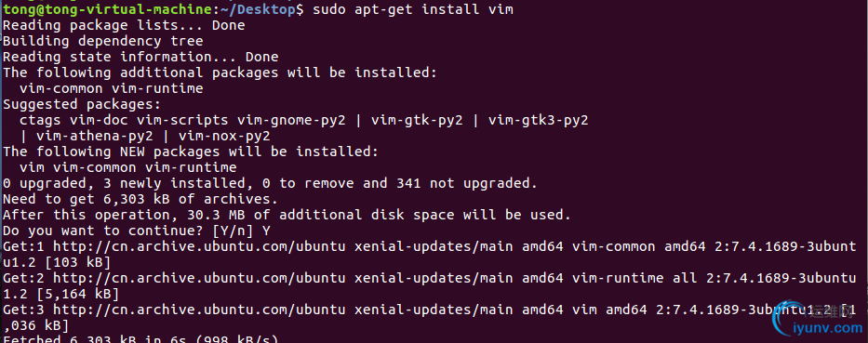The image size is (868, 343).
Task: Click the 'sudo apt-get install vim' command text
Action: 413,10
